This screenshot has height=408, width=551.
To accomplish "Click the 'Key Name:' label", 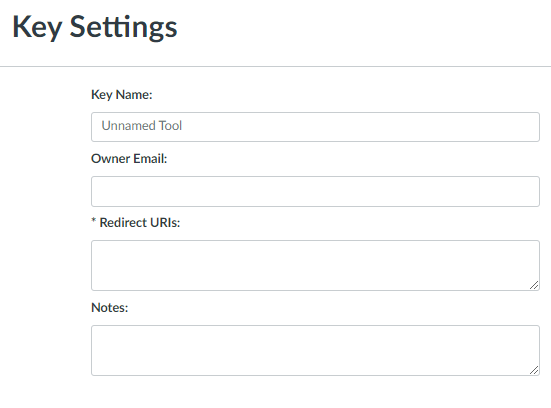I will pyautogui.click(x=122, y=95).
